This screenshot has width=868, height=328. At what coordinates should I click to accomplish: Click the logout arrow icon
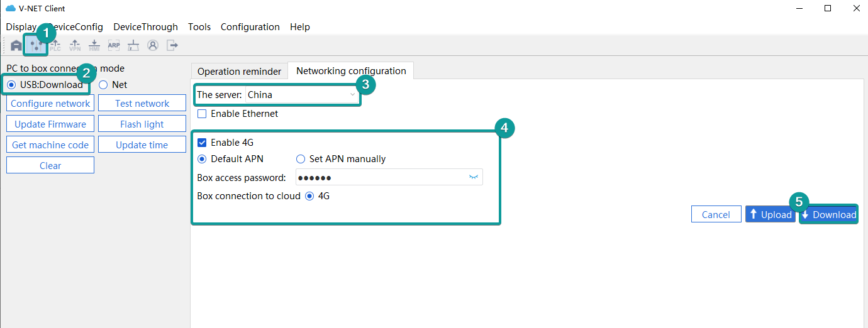coord(172,45)
